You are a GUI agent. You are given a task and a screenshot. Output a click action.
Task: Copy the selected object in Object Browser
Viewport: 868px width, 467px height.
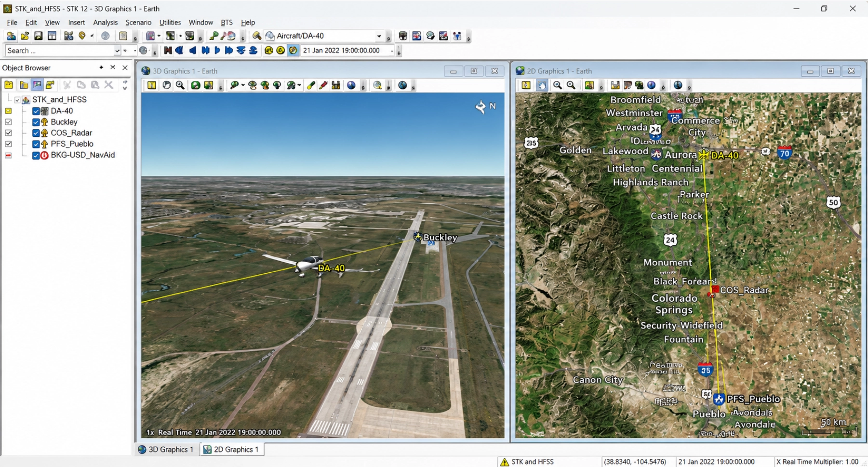[81, 85]
